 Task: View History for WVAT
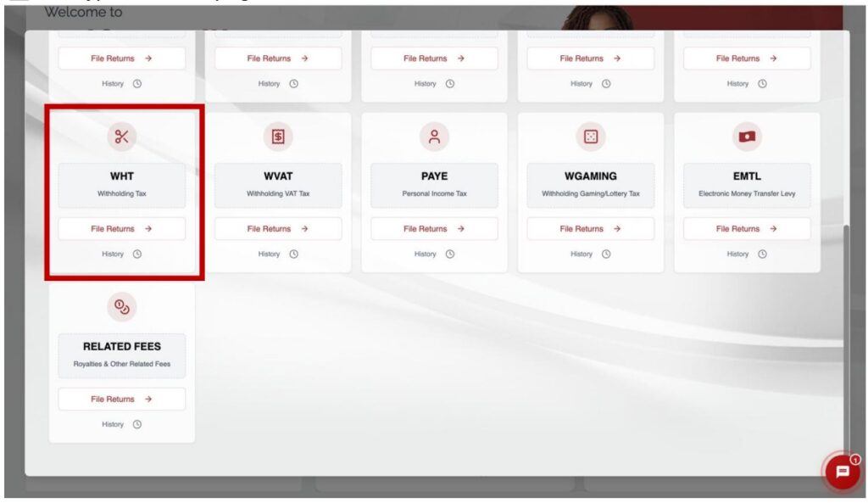[277, 254]
